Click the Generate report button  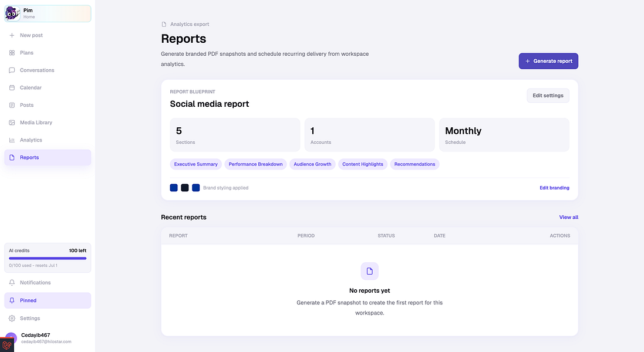pos(548,61)
